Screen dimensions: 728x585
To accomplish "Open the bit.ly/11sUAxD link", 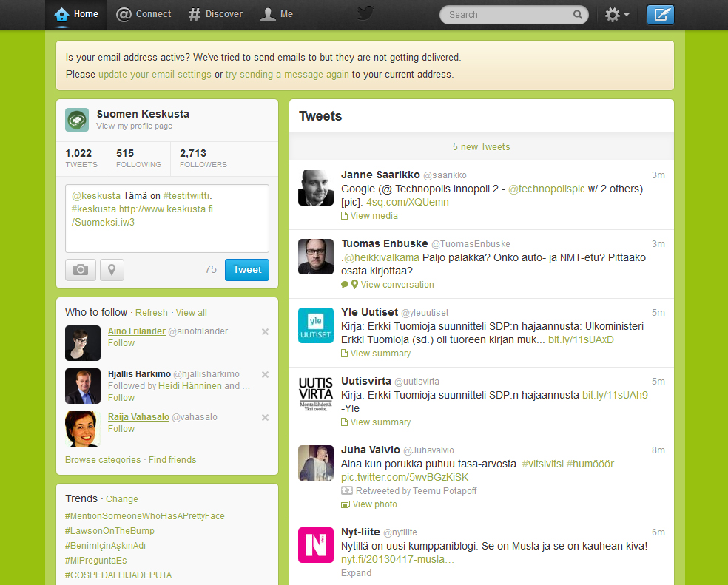I will pos(581,339).
